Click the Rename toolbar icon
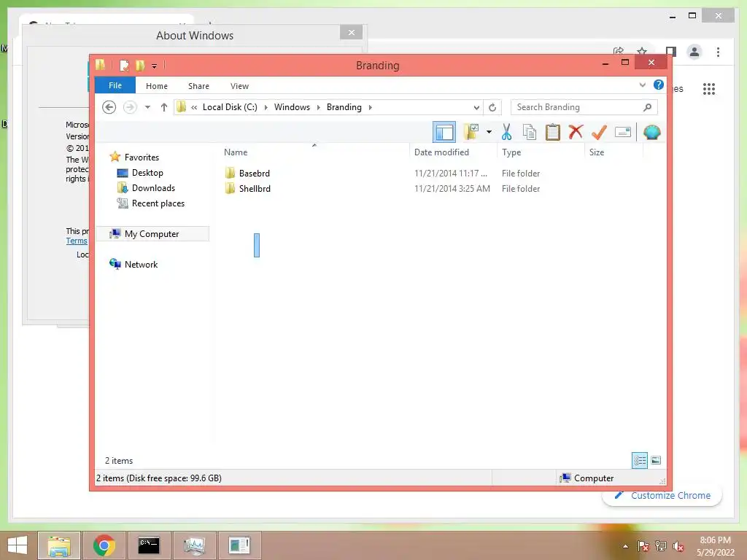 coord(623,132)
